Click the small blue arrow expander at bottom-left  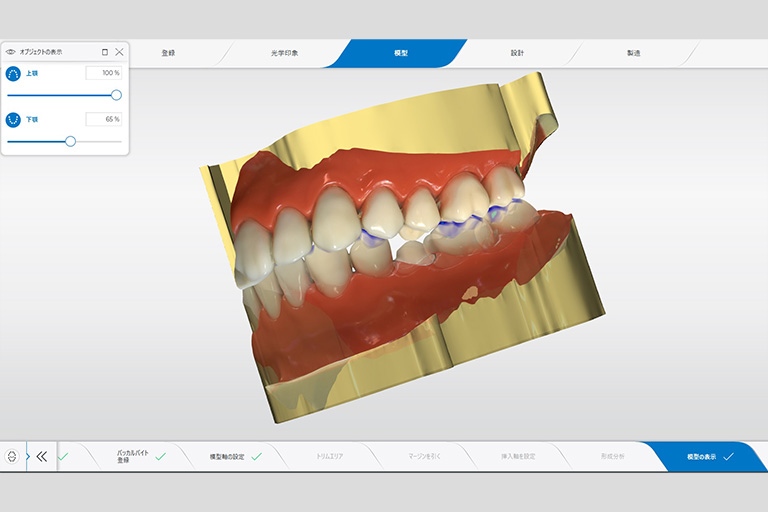click(x=27, y=456)
